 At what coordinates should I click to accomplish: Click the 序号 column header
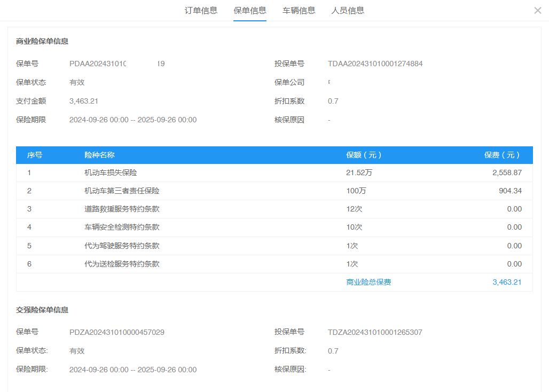35,155
